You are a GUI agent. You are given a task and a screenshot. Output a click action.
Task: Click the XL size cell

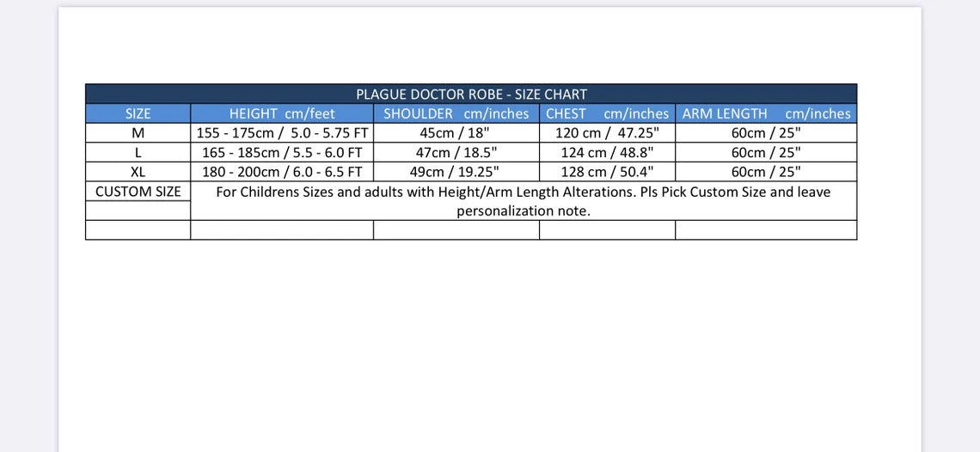[138, 172]
